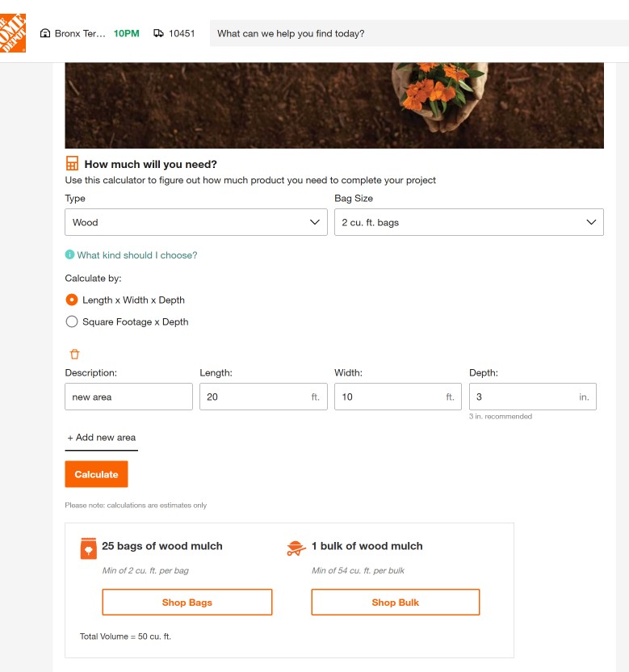Open the What kind should I choose link
The width and height of the screenshot is (629, 672).
pyautogui.click(x=136, y=255)
